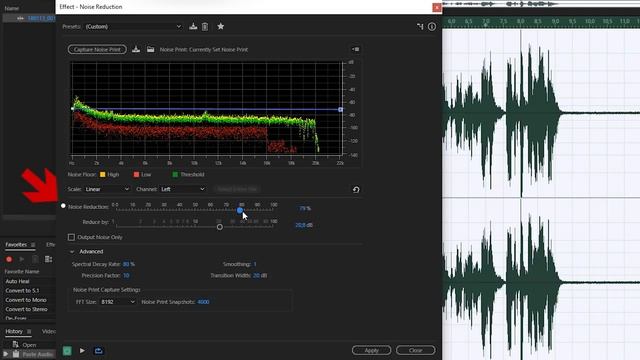Click the Name column header in Files panel

click(11, 8)
